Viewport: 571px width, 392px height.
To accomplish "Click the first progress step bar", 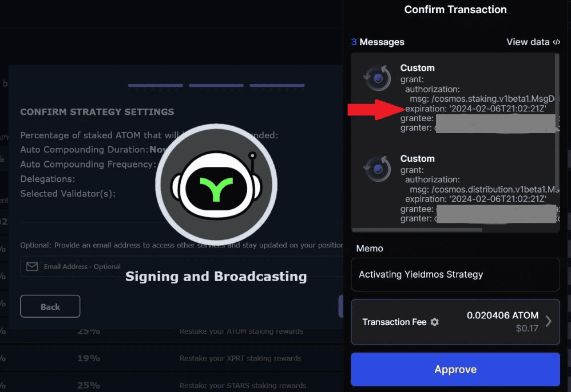I will pyautogui.click(x=156, y=86).
